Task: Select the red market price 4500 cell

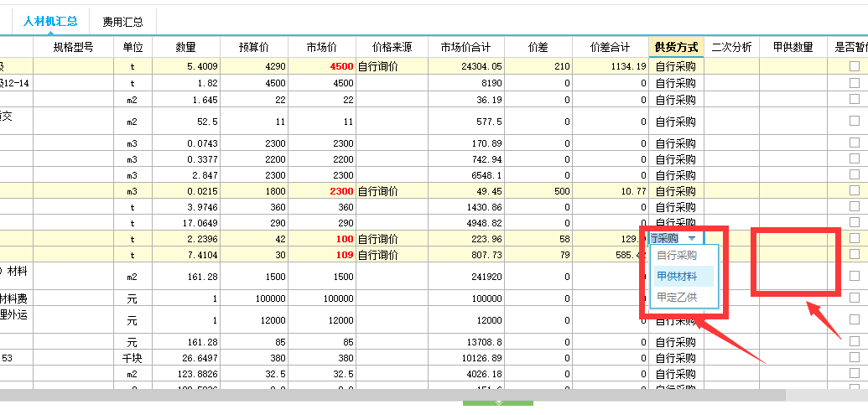Action: [x=322, y=66]
